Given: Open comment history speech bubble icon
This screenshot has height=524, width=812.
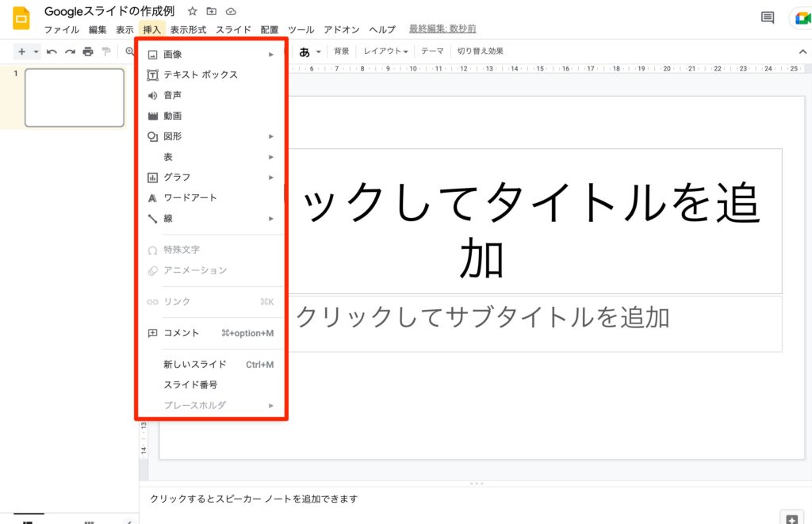Looking at the screenshot, I should (x=767, y=18).
